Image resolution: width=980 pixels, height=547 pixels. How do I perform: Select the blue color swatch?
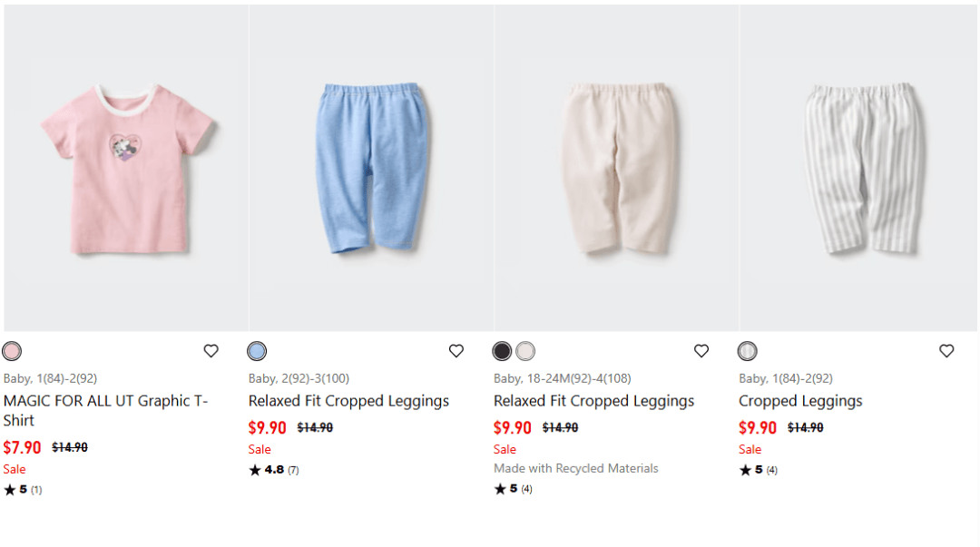tap(257, 351)
